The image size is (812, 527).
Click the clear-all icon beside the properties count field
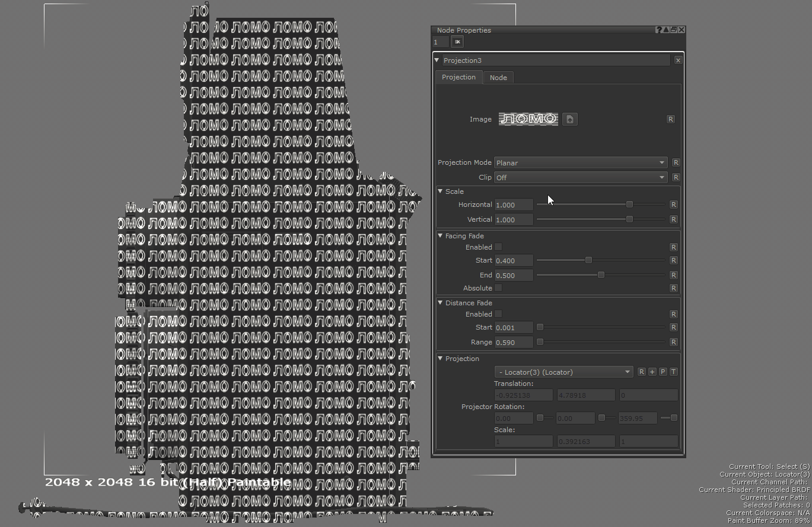457,42
